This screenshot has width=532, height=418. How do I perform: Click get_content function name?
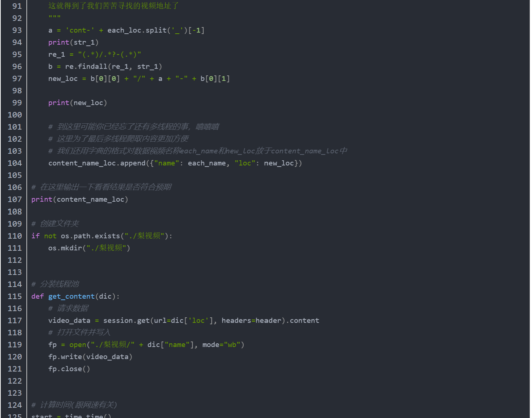pos(71,296)
